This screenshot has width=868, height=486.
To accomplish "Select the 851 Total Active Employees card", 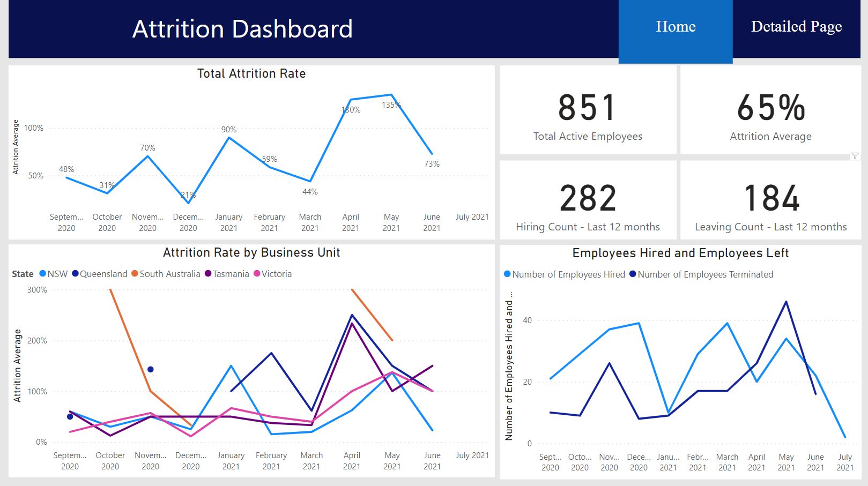I will point(588,110).
